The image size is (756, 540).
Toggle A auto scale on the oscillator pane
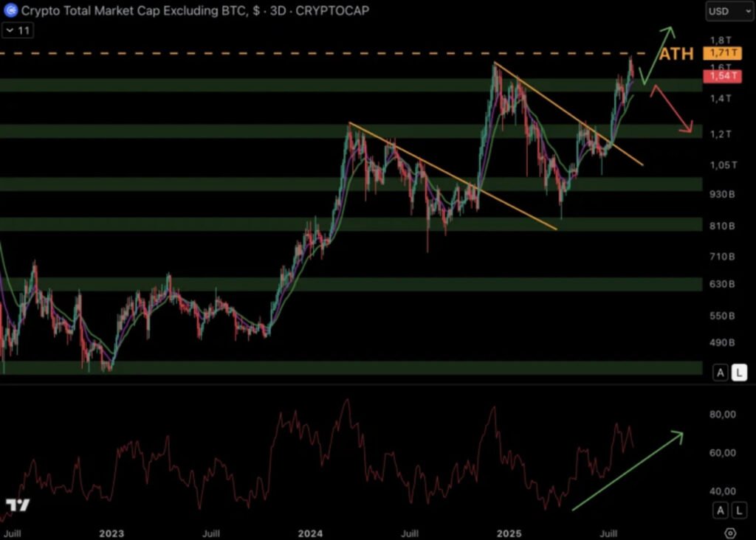720,510
